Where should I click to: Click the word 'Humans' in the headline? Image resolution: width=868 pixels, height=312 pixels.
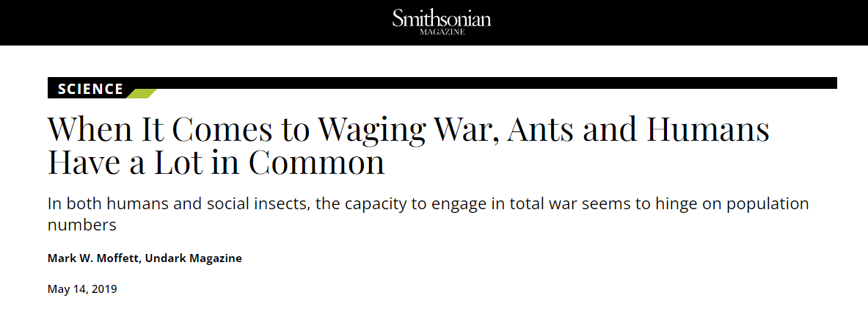[x=709, y=129]
